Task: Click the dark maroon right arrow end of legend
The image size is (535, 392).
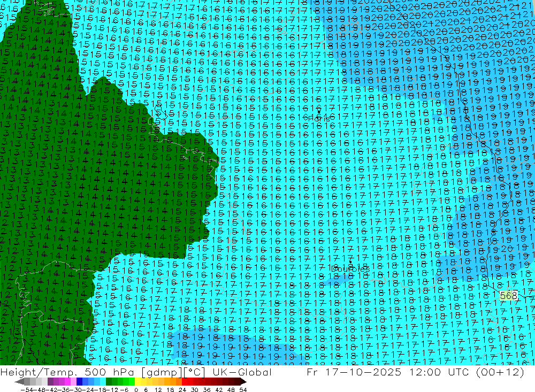Action: click(x=243, y=382)
